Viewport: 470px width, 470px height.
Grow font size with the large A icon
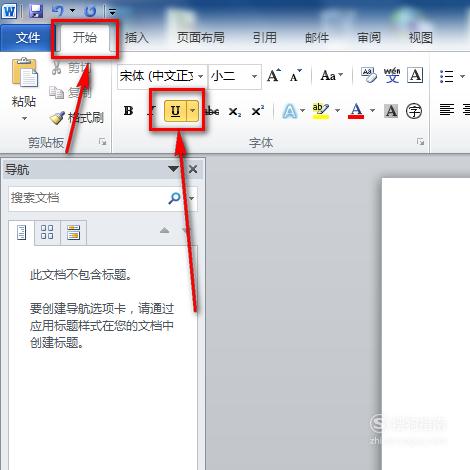click(274, 76)
